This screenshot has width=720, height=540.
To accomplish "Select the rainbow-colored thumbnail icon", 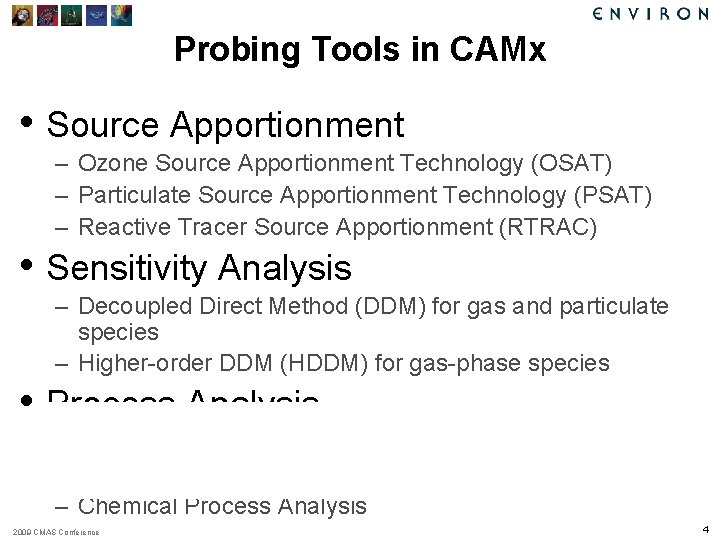I will [121, 15].
